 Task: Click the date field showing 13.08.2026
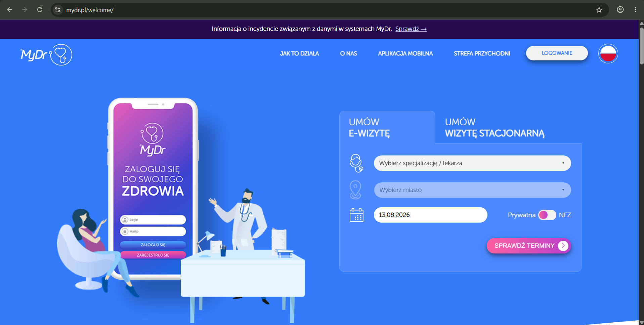tap(430, 215)
